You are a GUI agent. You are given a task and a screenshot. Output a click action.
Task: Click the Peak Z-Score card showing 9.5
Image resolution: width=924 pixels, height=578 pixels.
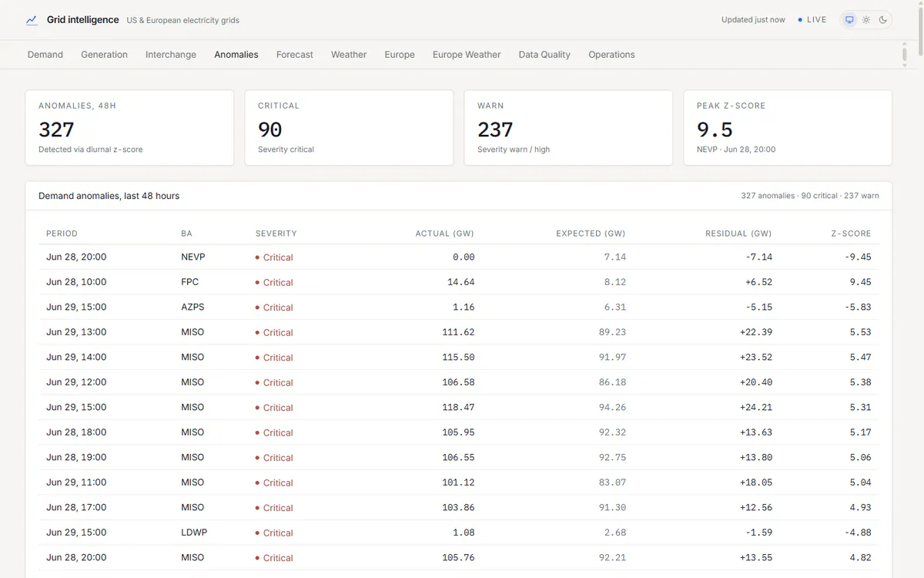(x=788, y=128)
